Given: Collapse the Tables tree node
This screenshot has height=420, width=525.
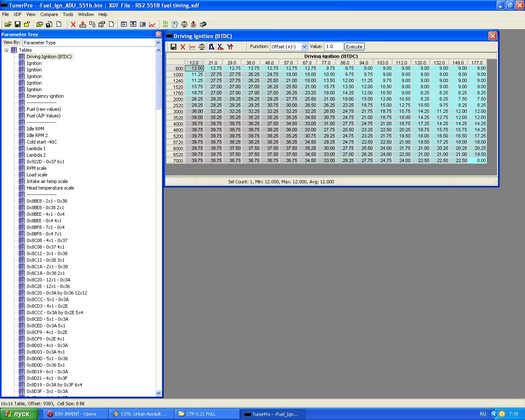Looking at the screenshot, I should tap(7, 50).
